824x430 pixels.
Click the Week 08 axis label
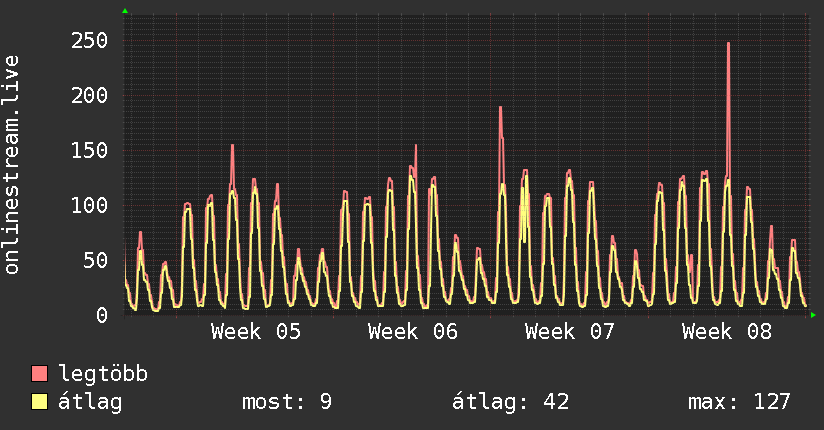tap(727, 332)
